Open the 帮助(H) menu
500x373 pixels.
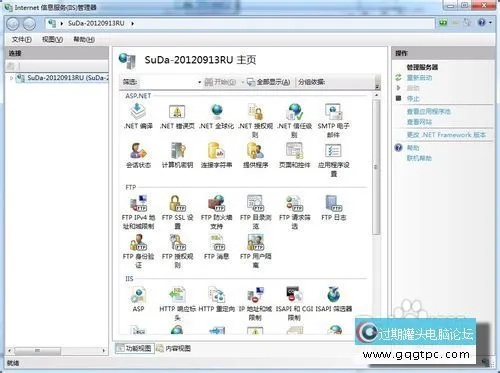tap(84, 39)
